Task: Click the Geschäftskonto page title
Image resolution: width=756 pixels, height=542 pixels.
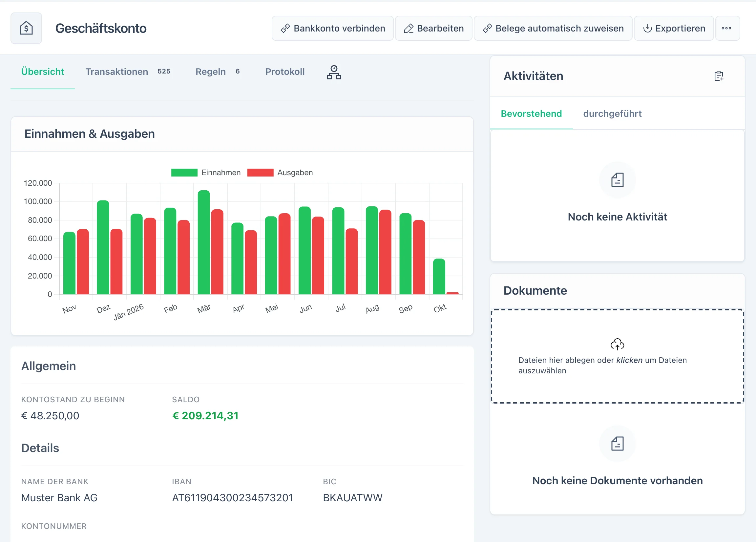Action: click(x=101, y=28)
